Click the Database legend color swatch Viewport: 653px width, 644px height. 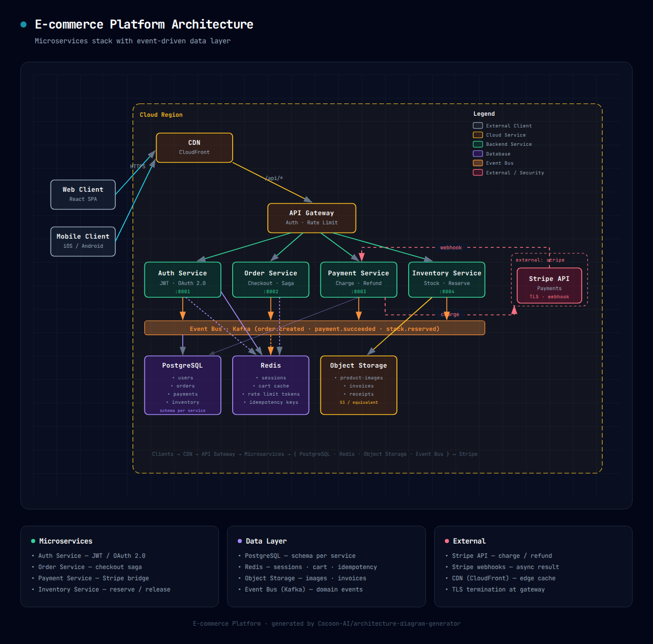tap(478, 153)
